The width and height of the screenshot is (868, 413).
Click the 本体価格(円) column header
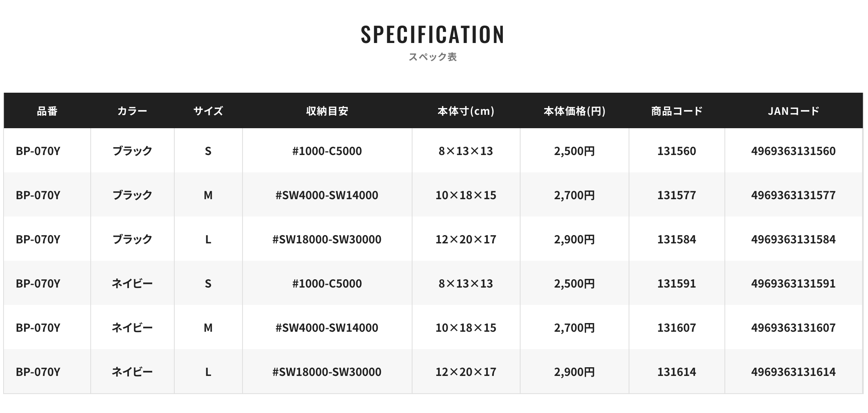point(574,111)
